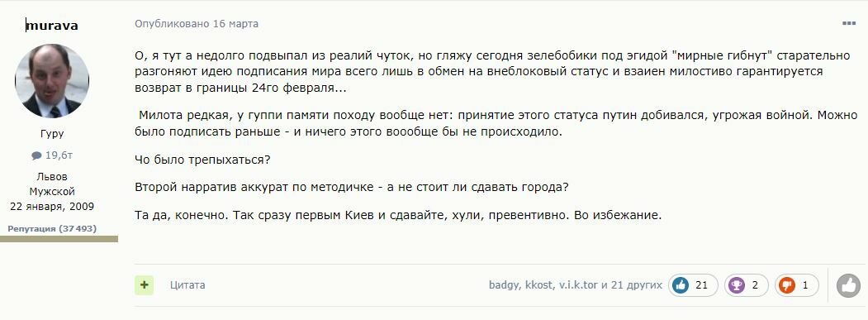The height and width of the screenshot is (320, 868).
Task: Open the murava username profile link
Action: tap(52, 26)
